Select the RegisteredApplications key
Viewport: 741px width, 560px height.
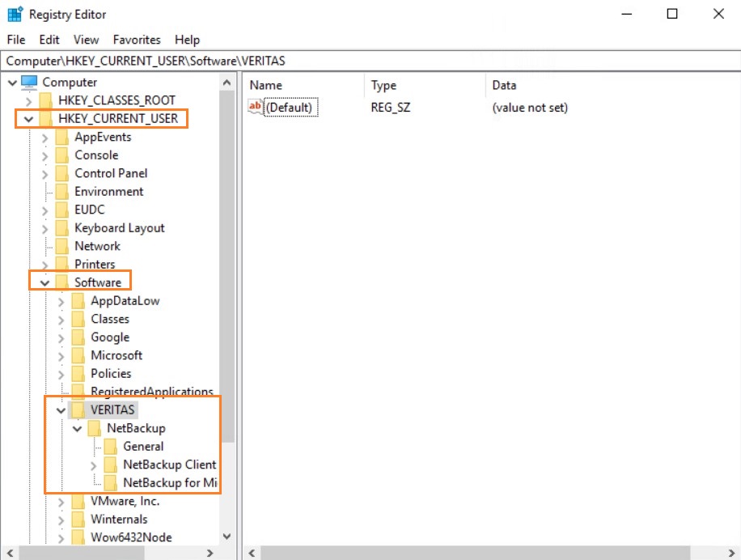152,392
